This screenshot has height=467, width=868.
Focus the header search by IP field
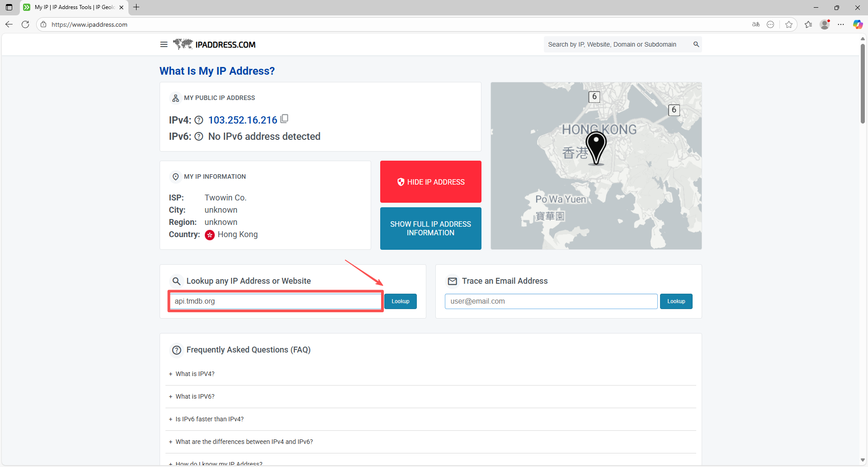point(617,44)
